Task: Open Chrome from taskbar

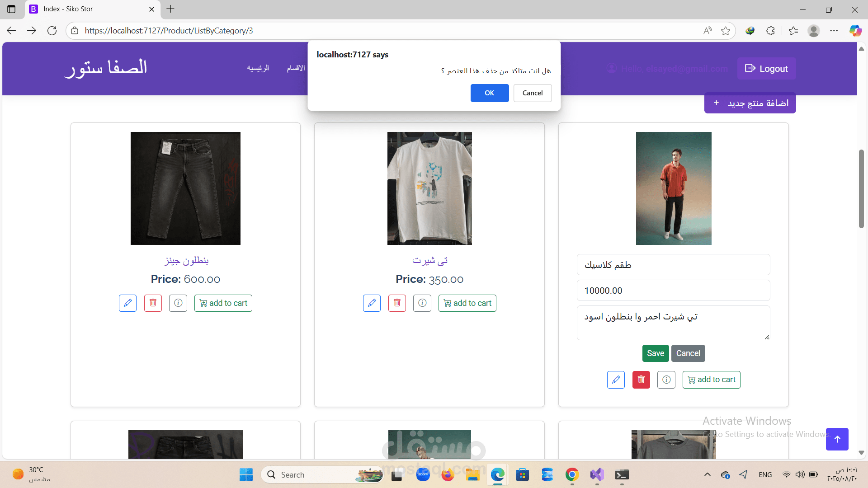Action: [x=572, y=475]
